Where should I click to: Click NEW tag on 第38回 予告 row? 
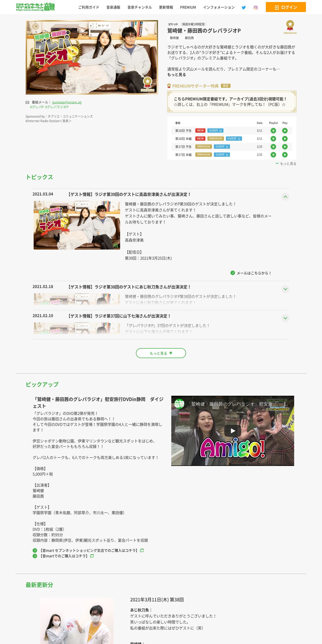(x=200, y=131)
